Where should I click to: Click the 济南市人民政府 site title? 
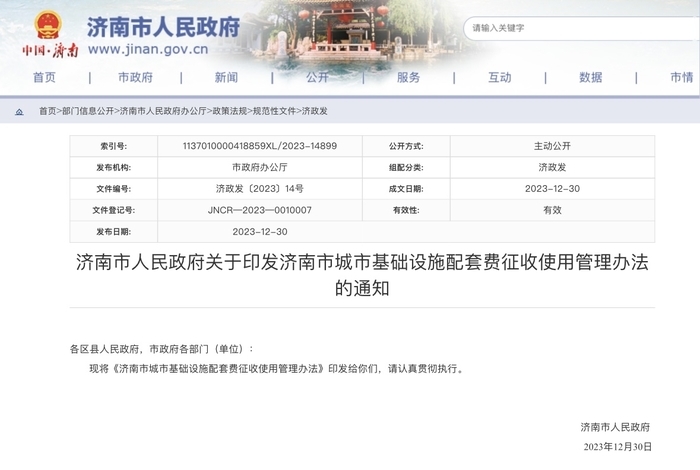pyautogui.click(x=163, y=27)
